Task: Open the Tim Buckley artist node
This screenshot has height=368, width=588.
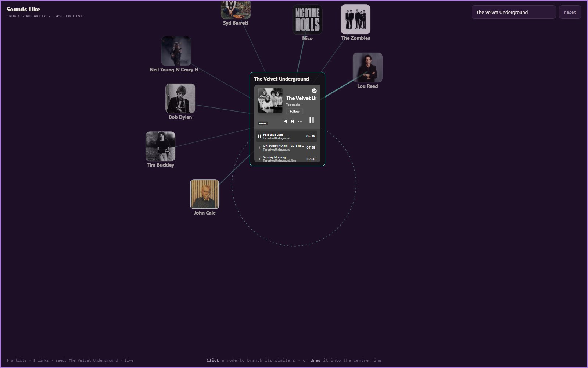Action: [160, 146]
